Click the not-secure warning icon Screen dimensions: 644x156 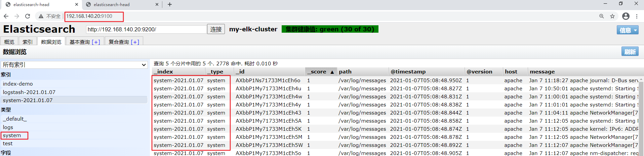coord(41,16)
